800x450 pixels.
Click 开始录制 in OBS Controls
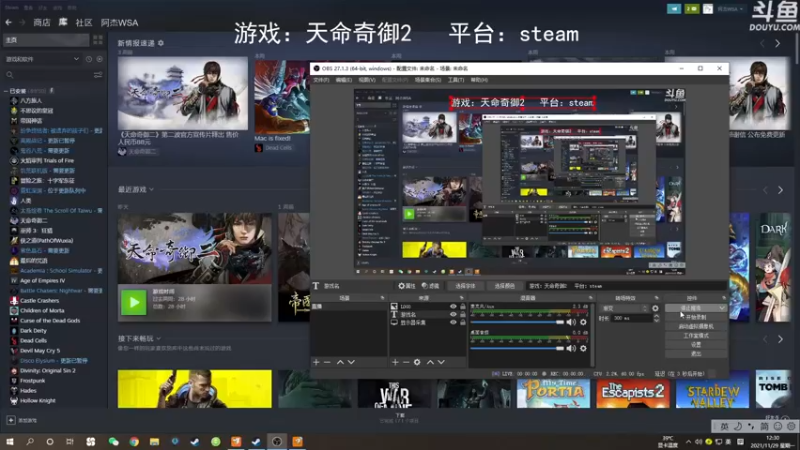(x=696, y=317)
